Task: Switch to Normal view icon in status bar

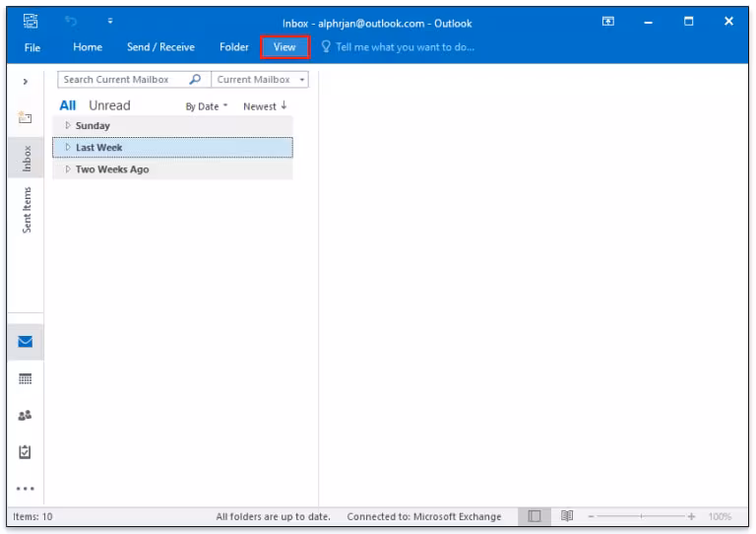Action: [x=535, y=516]
